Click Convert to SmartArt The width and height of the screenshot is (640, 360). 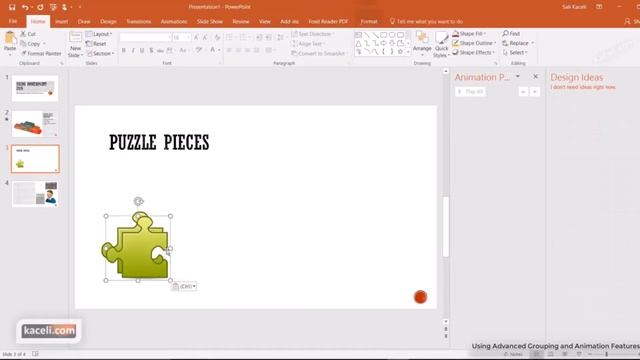click(318, 53)
